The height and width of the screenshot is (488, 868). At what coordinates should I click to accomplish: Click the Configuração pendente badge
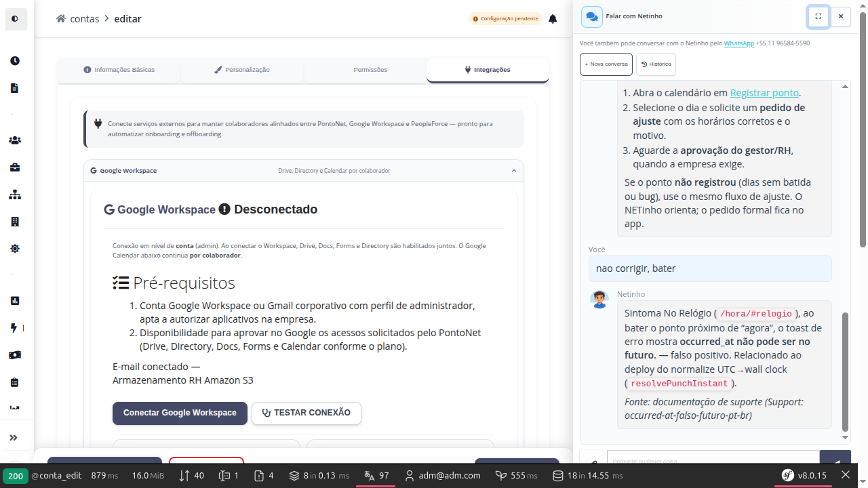pos(506,19)
